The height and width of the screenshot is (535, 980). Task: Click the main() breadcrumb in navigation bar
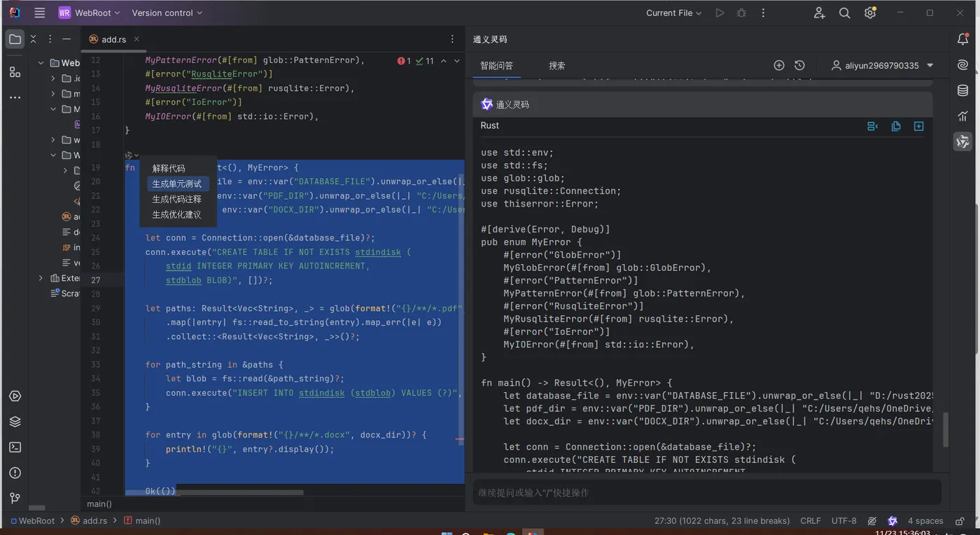[142, 521]
